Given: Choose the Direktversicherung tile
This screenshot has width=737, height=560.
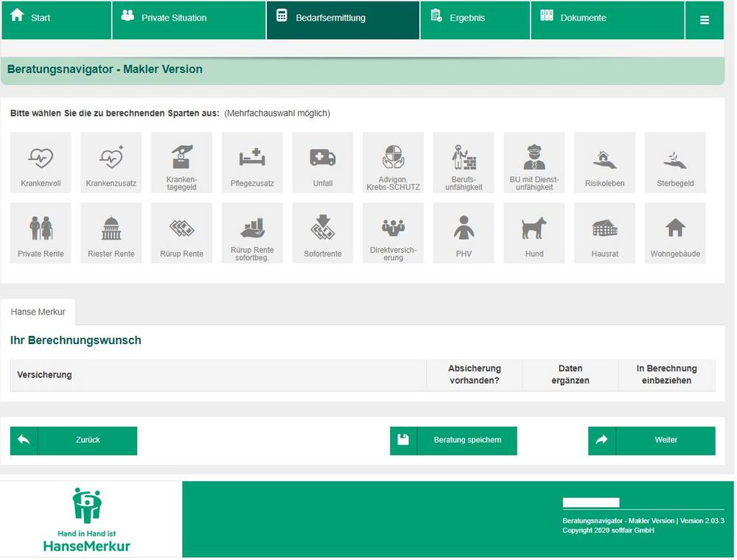Looking at the screenshot, I should point(394,233).
